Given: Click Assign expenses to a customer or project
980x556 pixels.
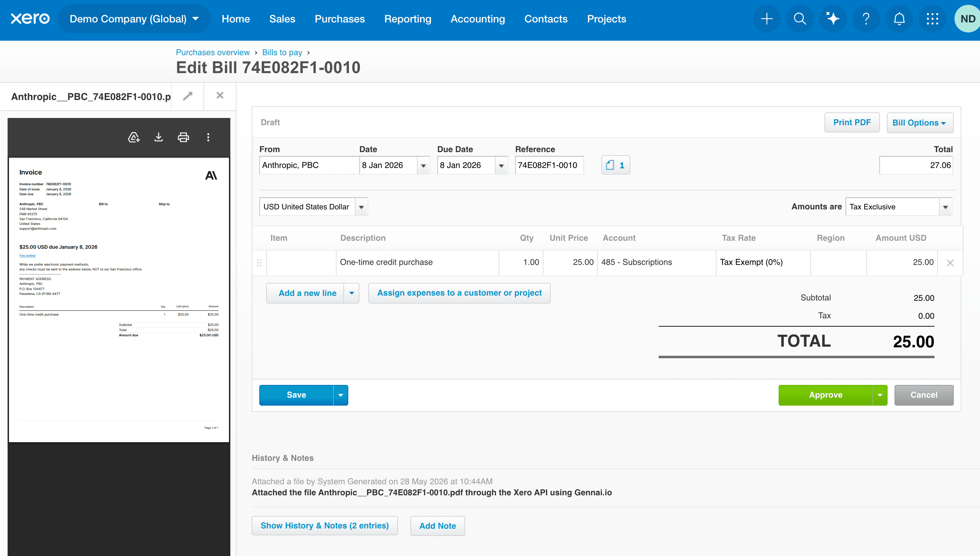Looking at the screenshot, I should click(x=459, y=293).
